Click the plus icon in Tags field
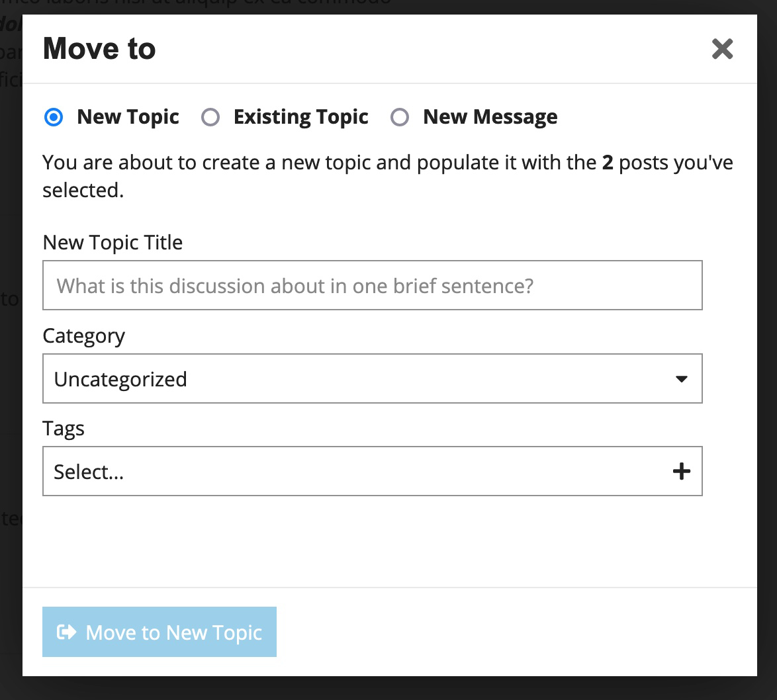 (681, 472)
